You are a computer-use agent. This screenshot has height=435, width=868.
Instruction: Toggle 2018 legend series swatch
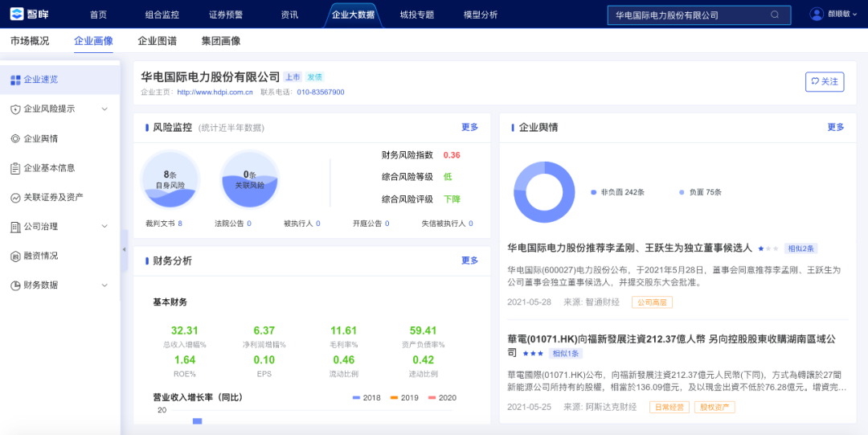coord(357,398)
